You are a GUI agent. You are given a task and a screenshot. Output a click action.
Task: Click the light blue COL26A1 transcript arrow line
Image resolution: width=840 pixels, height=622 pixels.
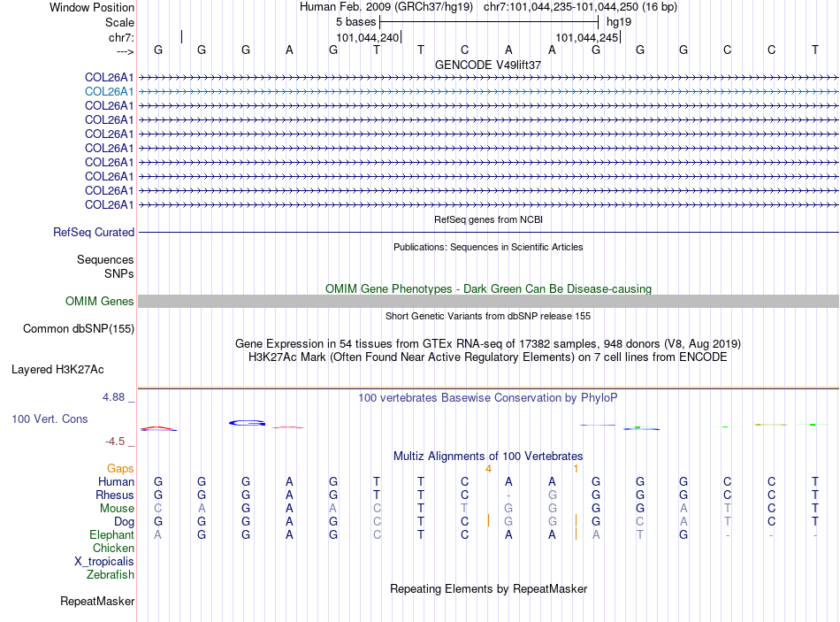(488, 92)
